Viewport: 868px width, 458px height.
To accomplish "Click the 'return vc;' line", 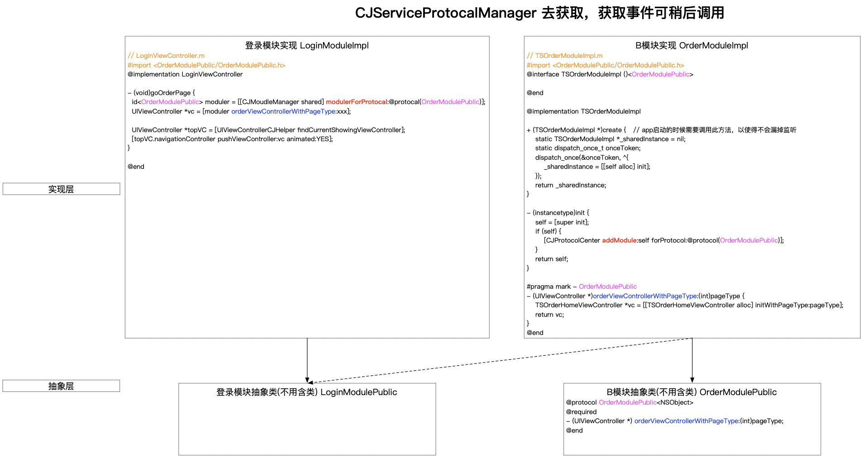I will pos(549,315).
